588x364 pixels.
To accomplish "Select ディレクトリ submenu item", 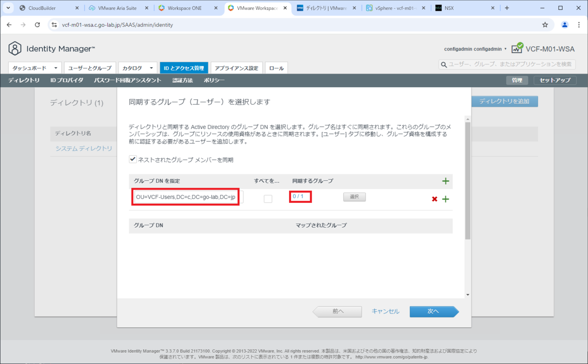I will tap(24, 80).
